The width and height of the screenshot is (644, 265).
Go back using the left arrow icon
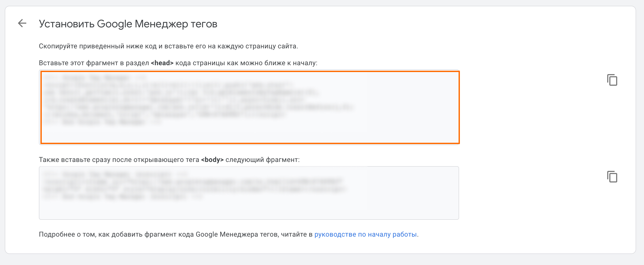coord(22,23)
